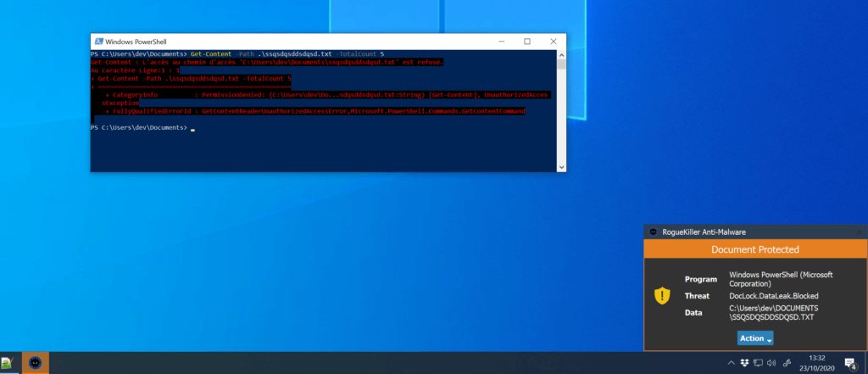Open the Action dropdown in RogueKiller alert

755,338
